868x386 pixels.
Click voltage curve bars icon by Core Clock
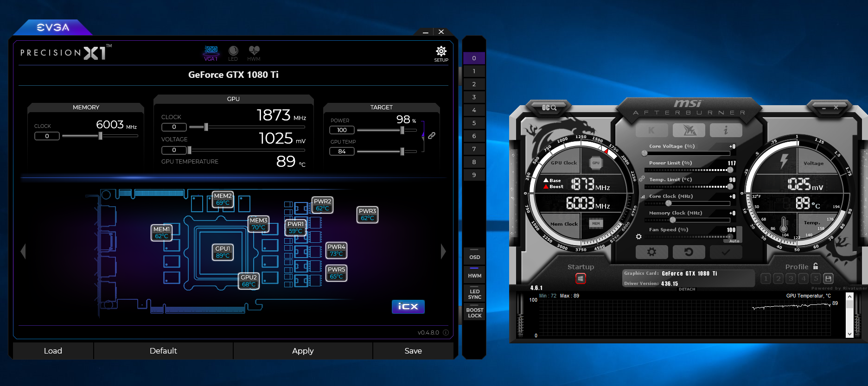coord(643,196)
